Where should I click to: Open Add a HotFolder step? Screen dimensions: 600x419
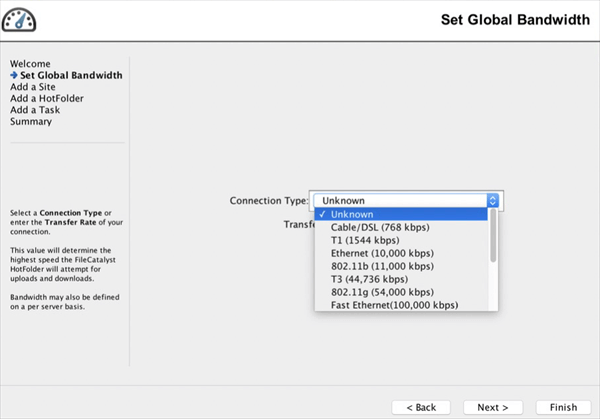coord(47,98)
